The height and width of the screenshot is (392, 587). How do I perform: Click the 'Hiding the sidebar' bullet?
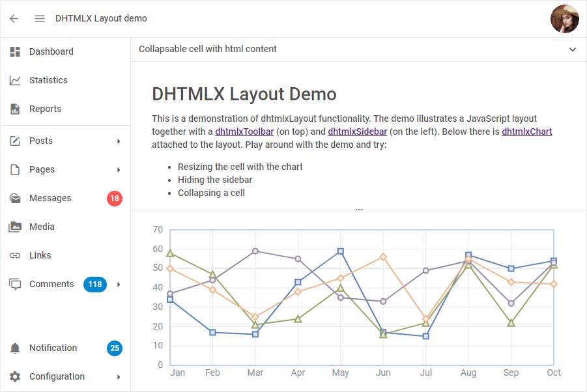coord(215,180)
